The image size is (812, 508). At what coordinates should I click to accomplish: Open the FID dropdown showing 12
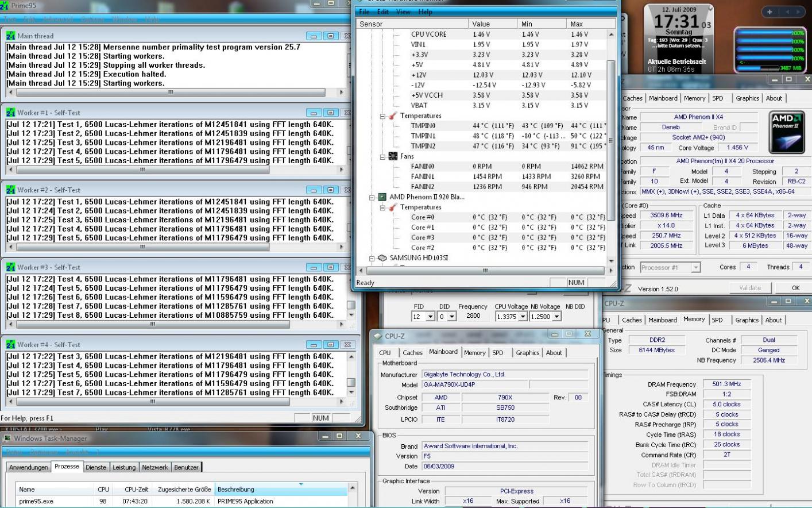tap(430, 317)
